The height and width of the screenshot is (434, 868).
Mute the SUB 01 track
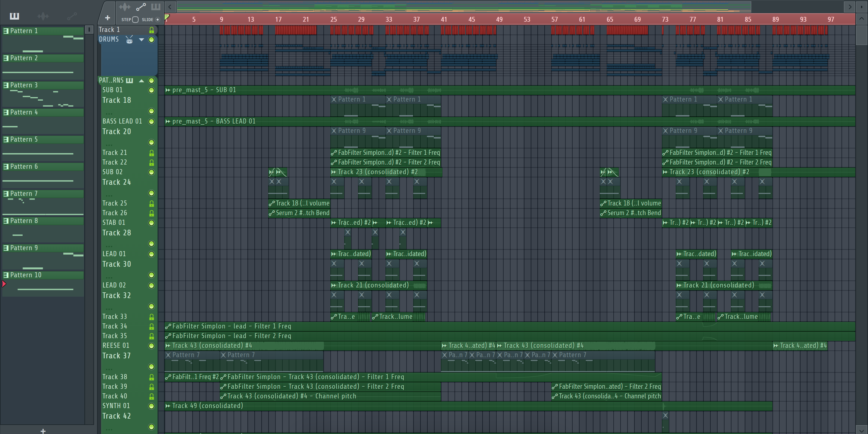pos(152,90)
